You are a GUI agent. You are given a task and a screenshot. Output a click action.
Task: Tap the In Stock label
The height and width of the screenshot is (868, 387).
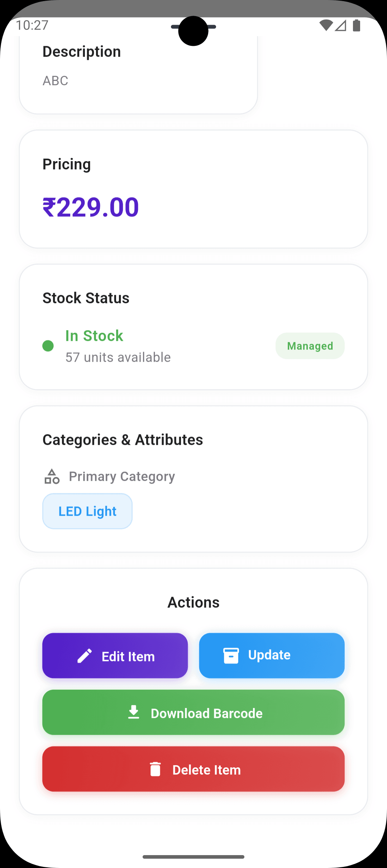click(94, 336)
